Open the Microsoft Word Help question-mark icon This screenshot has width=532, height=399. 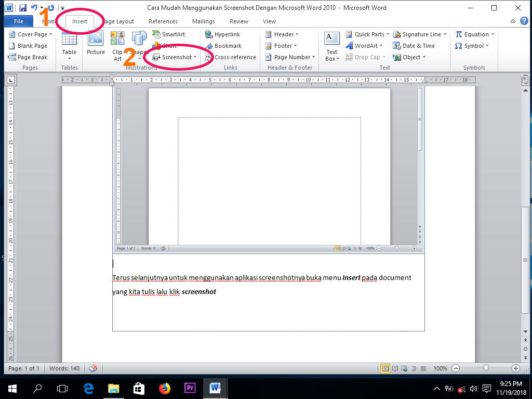[x=524, y=21]
